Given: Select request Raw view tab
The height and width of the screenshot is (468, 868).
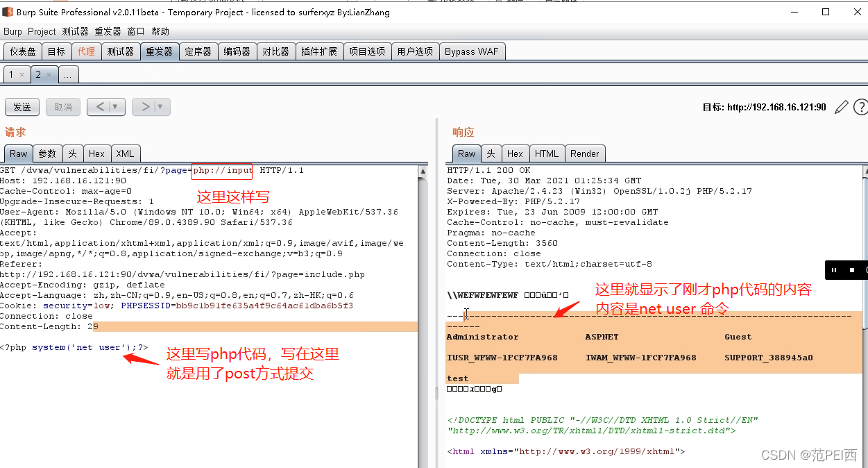Looking at the screenshot, I should 19,153.
